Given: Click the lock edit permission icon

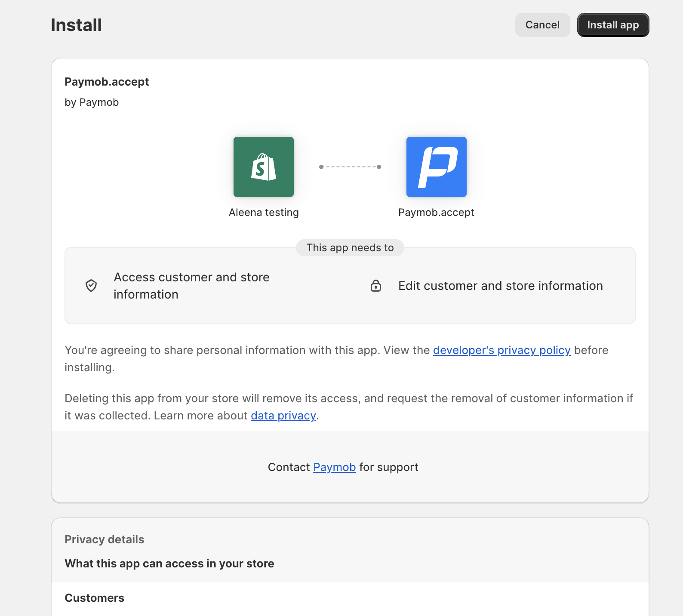Looking at the screenshot, I should [x=376, y=286].
